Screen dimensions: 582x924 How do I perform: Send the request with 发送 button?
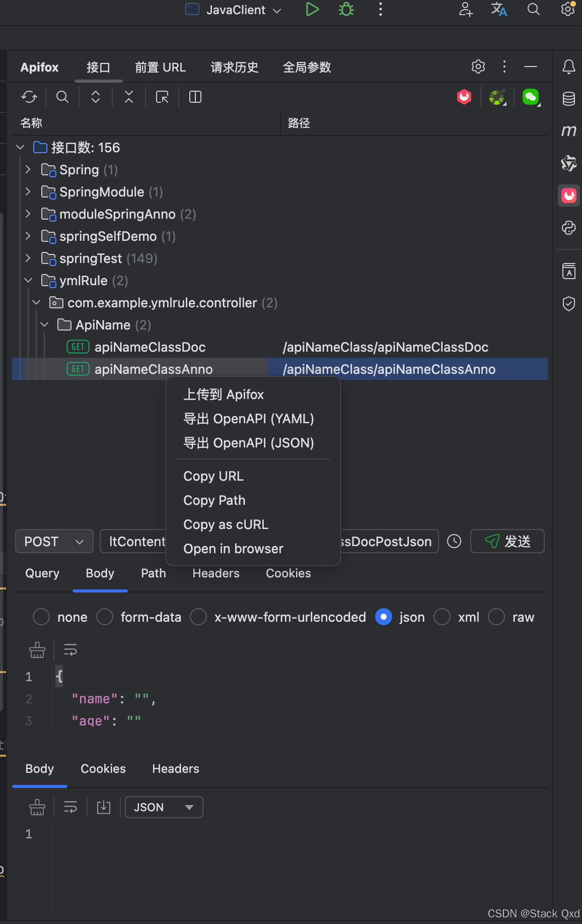(507, 541)
